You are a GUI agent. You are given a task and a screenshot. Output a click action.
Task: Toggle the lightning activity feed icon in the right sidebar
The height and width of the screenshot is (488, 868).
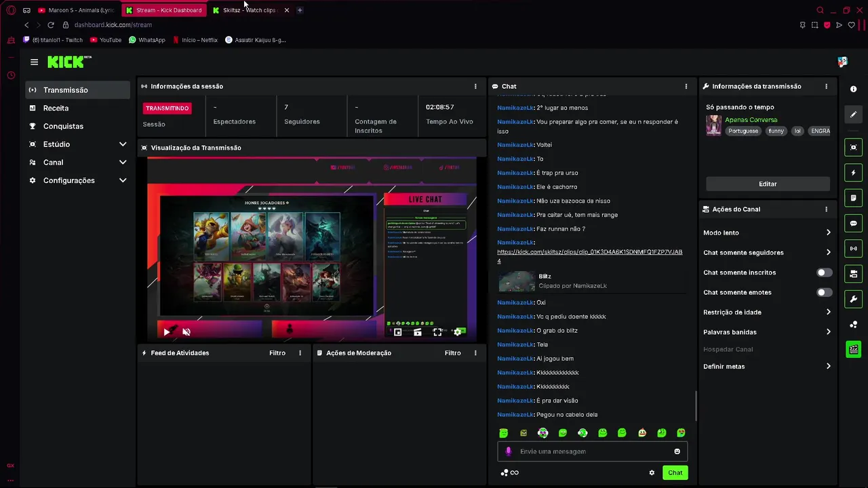tap(853, 173)
